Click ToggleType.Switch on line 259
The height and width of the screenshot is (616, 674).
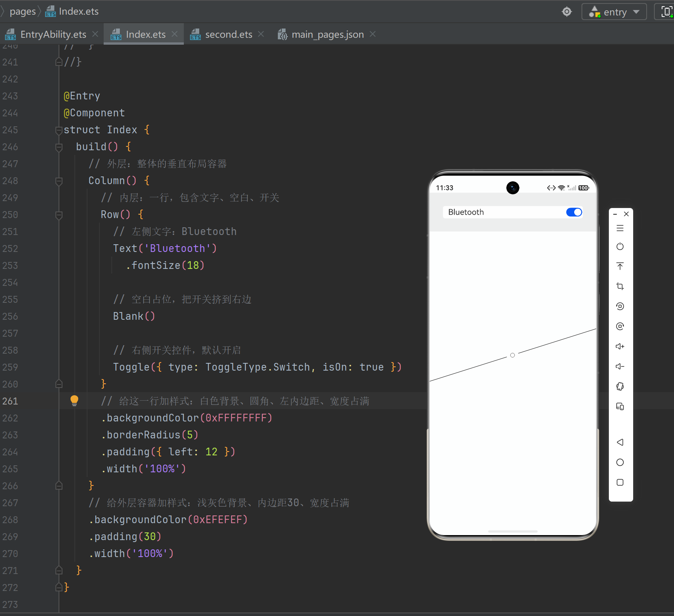pyautogui.click(x=257, y=367)
